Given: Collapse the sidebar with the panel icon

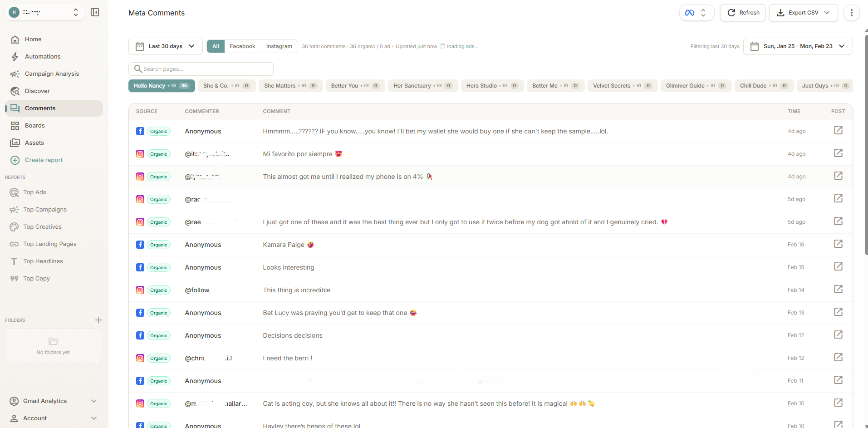Looking at the screenshot, I should (x=95, y=12).
